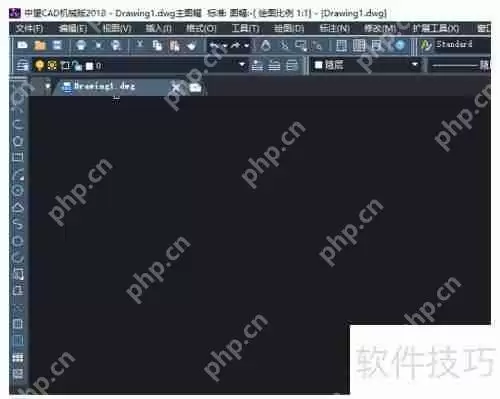Image resolution: width=500 pixels, height=399 pixels.
Task: Open the 视图(V) menu
Action: tap(117, 29)
